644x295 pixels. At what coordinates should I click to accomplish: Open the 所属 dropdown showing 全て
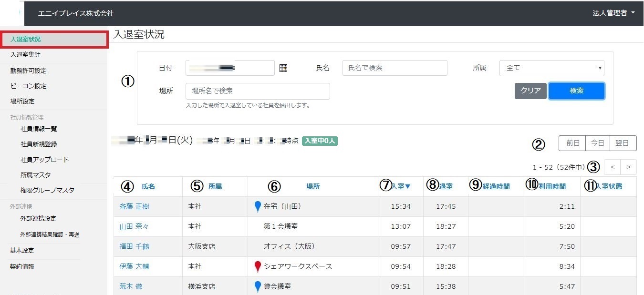(552, 68)
